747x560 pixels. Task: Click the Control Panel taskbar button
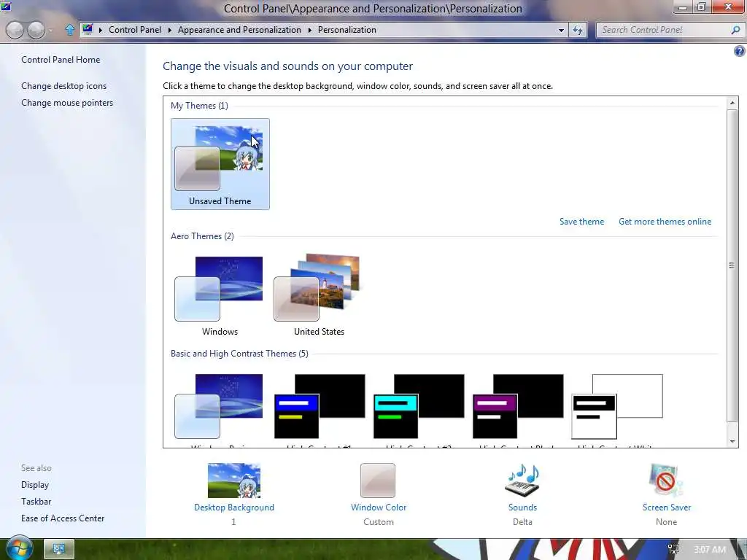[59, 549]
